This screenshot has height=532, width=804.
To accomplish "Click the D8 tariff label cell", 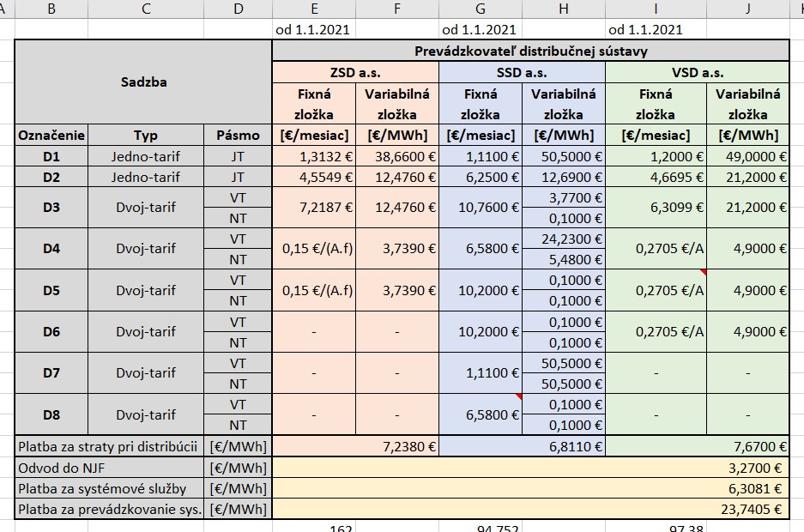I will (51, 415).
